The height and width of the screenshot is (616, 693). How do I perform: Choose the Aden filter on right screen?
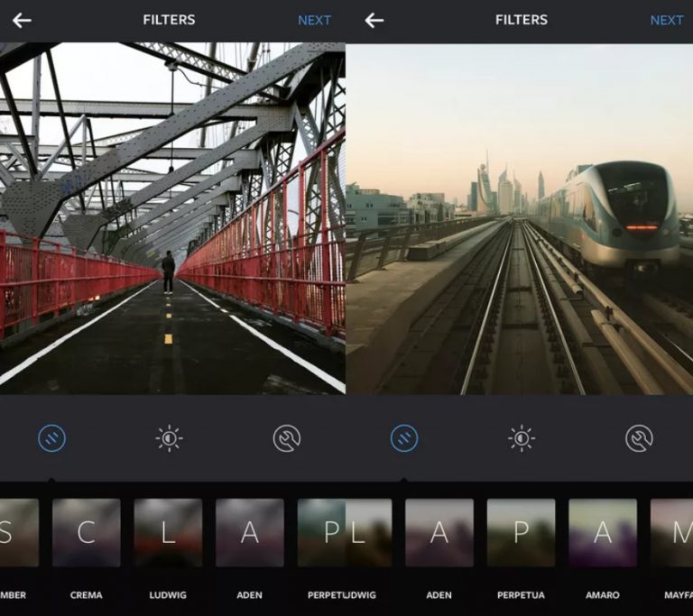pos(439,532)
